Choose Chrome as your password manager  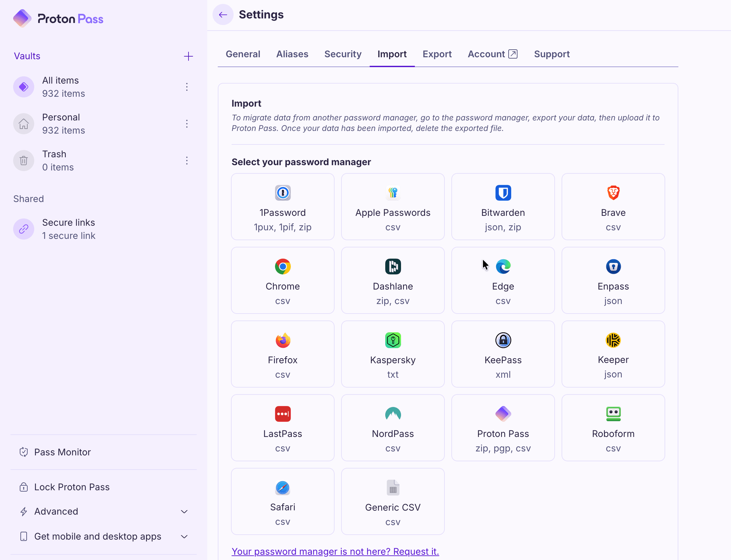coord(282,280)
